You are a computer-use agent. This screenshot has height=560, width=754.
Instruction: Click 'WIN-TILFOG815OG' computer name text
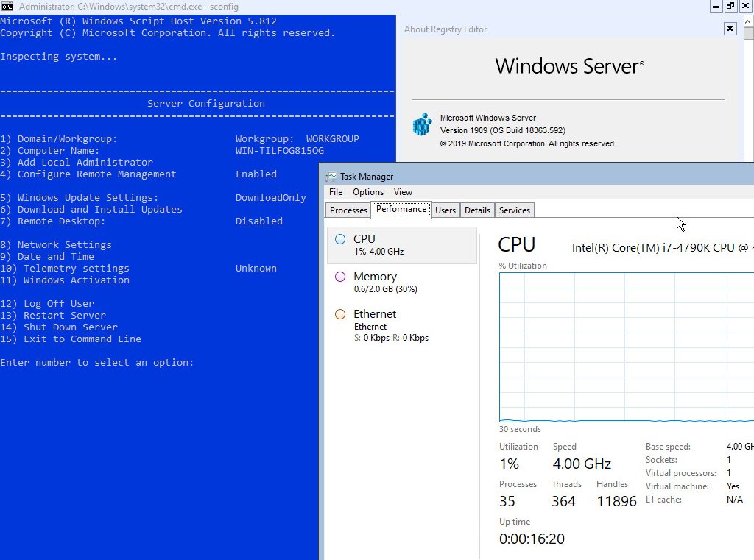pos(279,150)
